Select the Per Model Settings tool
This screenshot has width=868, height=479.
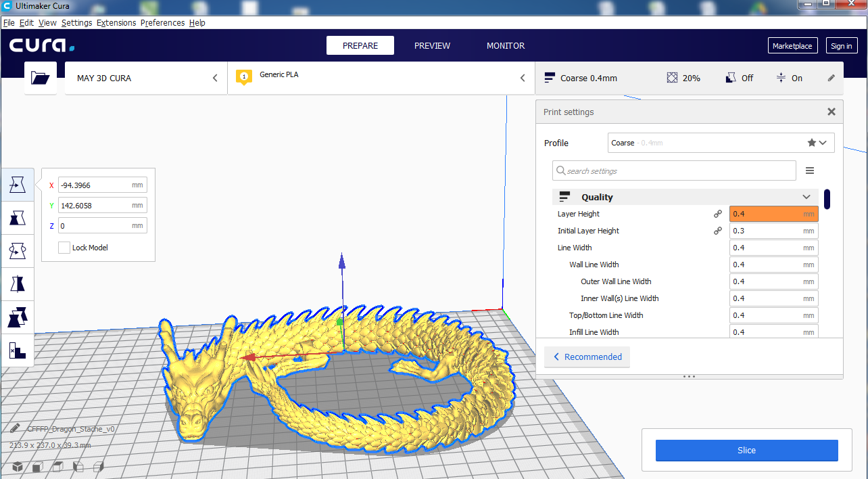pyautogui.click(x=18, y=317)
